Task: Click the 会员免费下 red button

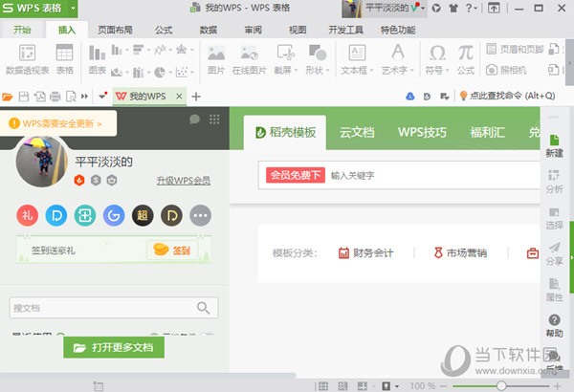Action: (x=296, y=175)
